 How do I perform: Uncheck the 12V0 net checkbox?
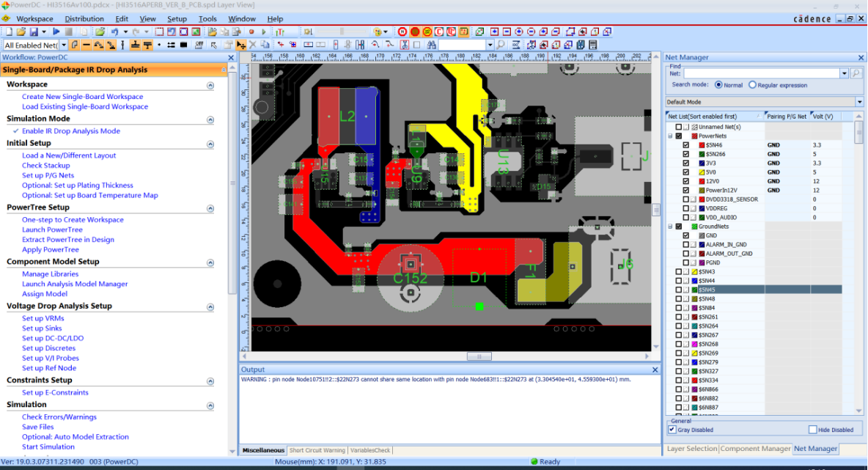click(x=686, y=181)
